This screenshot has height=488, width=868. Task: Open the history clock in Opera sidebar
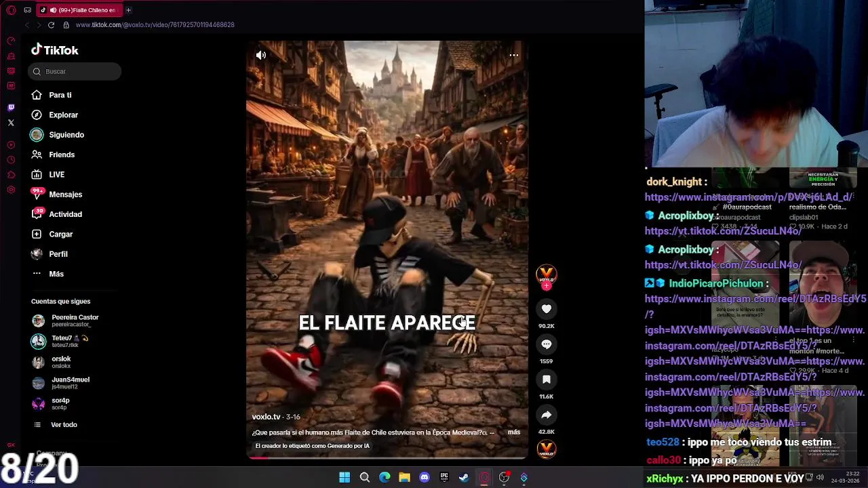click(11, 160)
